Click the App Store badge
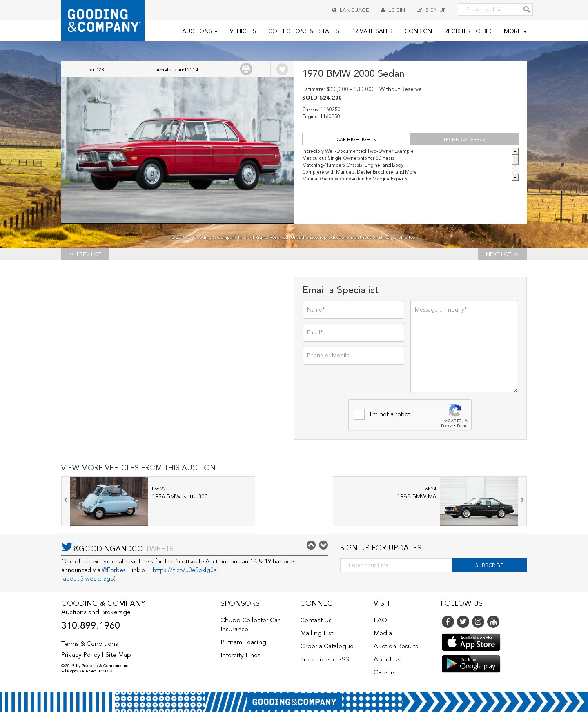Viewport: 588px width, 712px height. click(x=471, y=642)
